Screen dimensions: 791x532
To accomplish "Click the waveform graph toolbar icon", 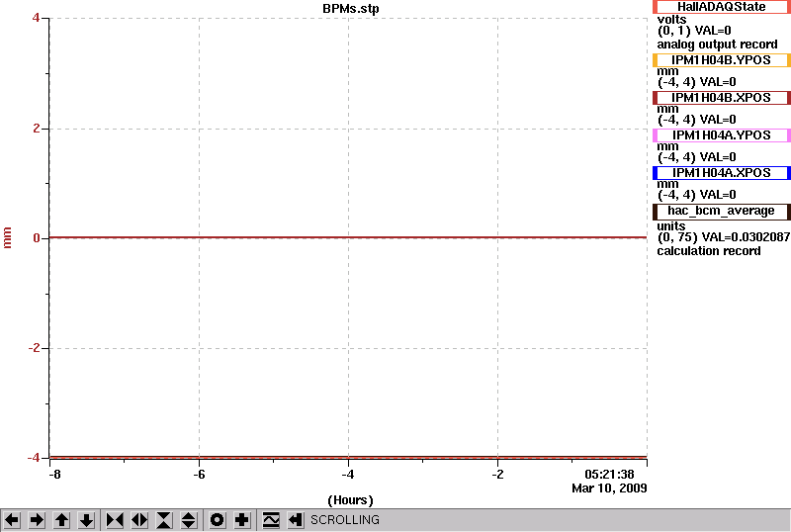I will [x=271, y=520].
